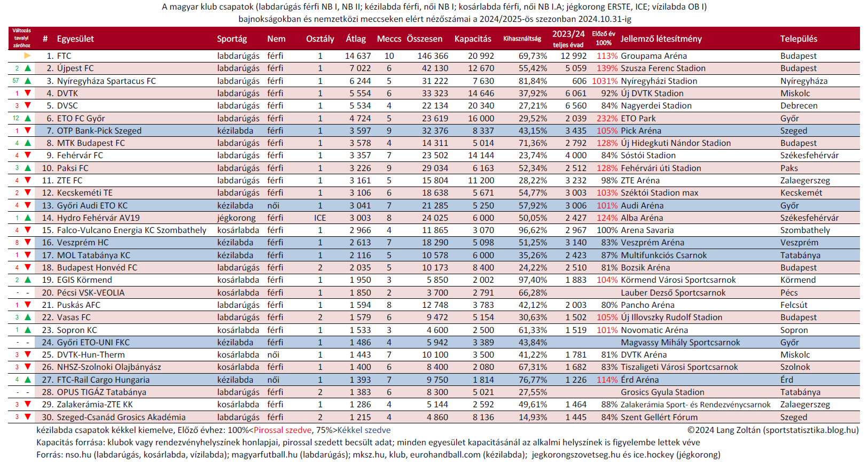Select the ICE class cell for Hydro Fehérvár
Screen dimensions: 868x472
coord(320,218)
